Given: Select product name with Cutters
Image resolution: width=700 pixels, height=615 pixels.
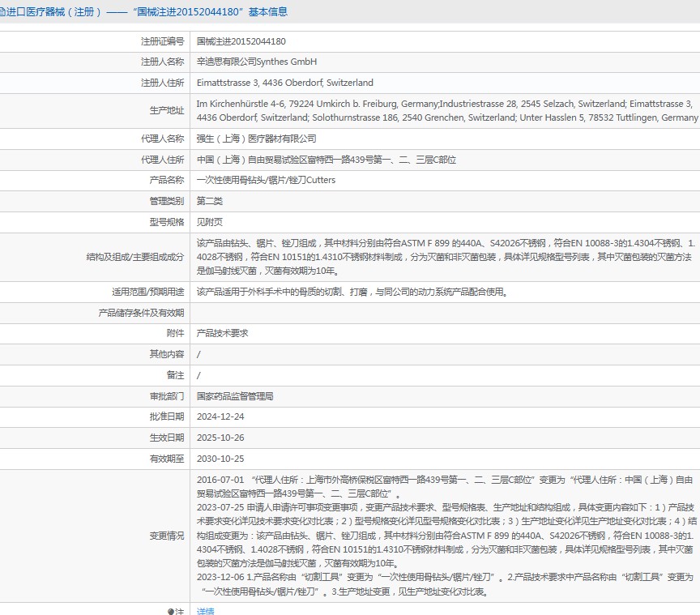Looking at the screenshot, I should pos(266,180).
